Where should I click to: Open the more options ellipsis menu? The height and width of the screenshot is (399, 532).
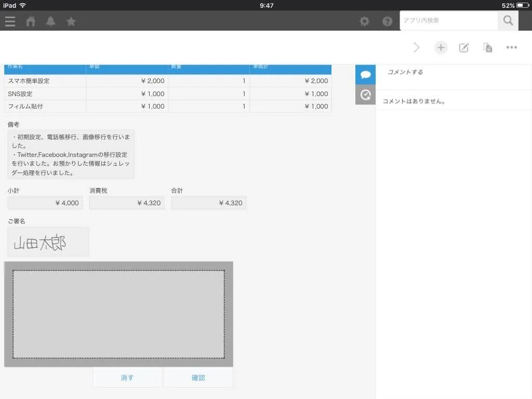[512, 48]
